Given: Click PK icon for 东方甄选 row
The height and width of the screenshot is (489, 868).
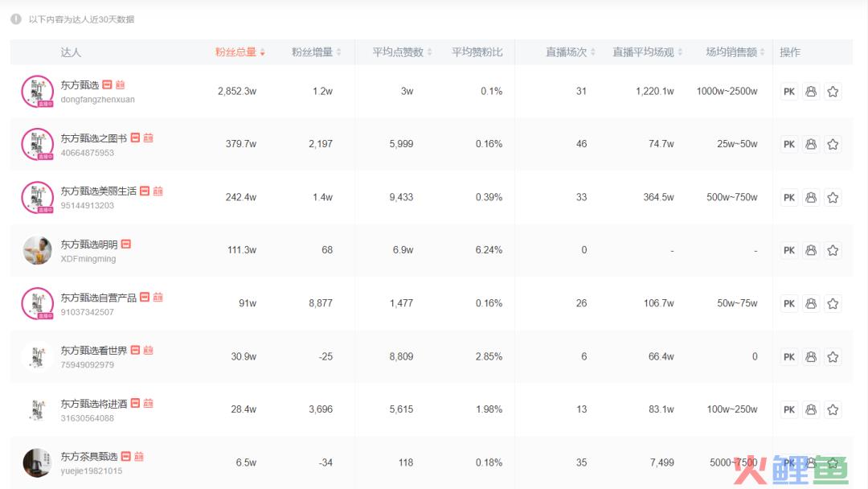Looking at the screenshot, I should click(789, 92).
